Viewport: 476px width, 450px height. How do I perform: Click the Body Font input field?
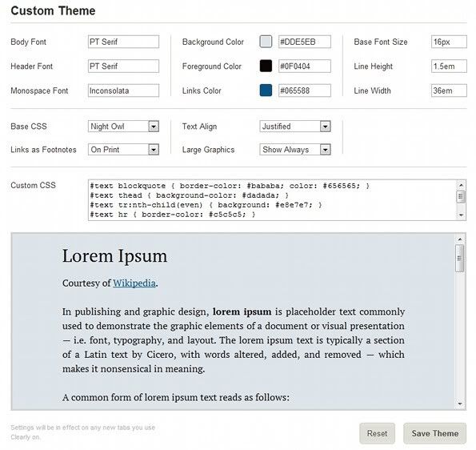click(123, 42)
